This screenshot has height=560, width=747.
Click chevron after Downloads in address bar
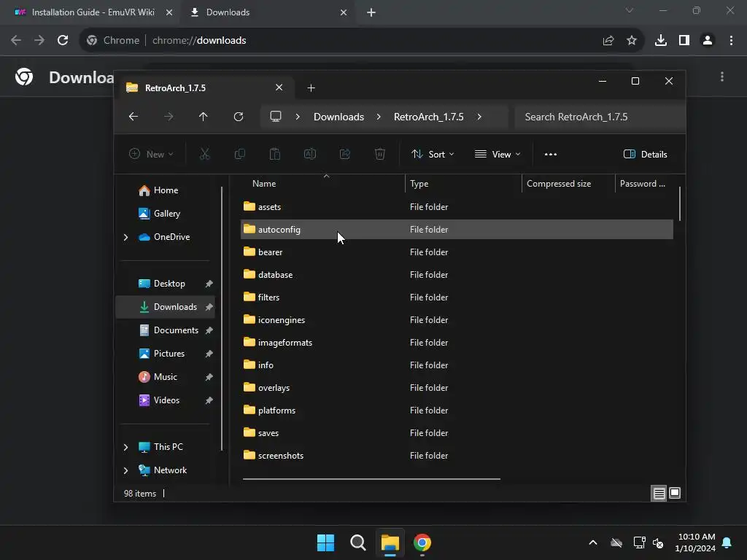point(379,117)
